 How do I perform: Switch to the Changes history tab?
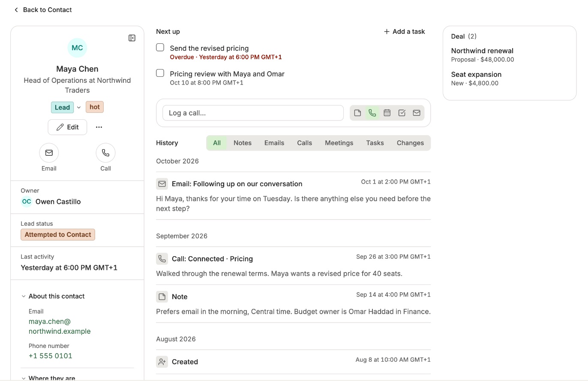tap(410, 143)
